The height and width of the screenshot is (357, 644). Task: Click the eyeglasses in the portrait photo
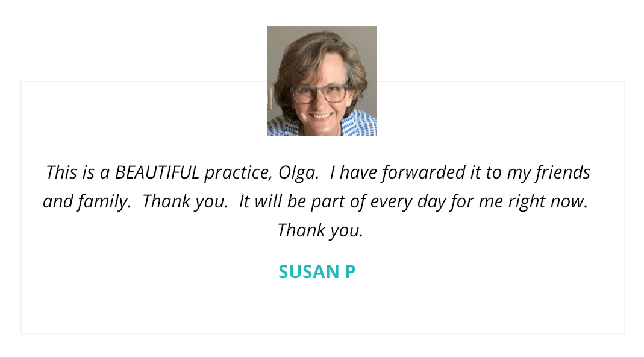(x=319, y=93)
